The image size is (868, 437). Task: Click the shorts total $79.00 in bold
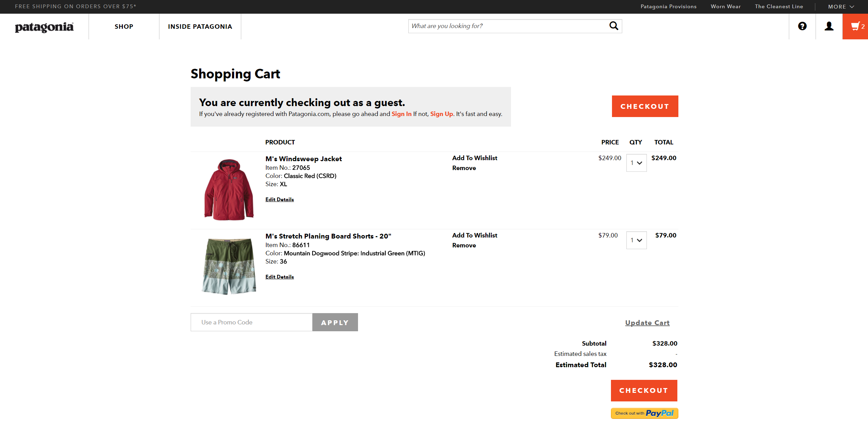tap(666, 235)
